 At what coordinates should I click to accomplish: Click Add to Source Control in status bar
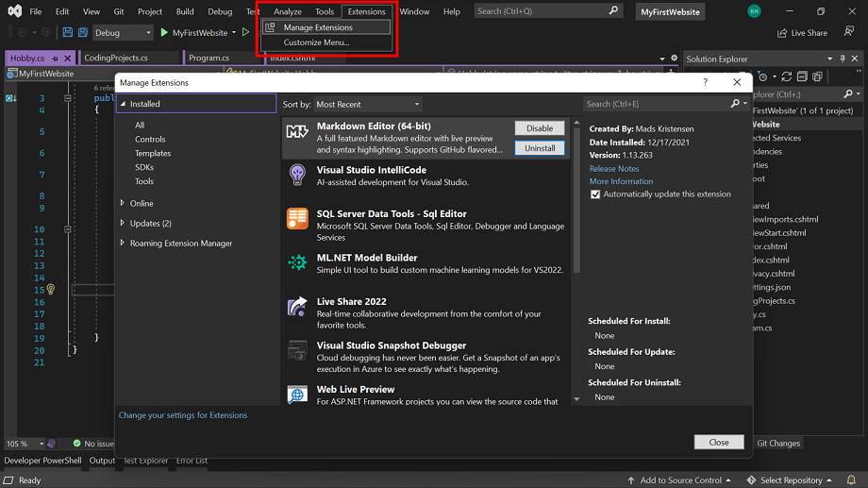coord(679,480)
